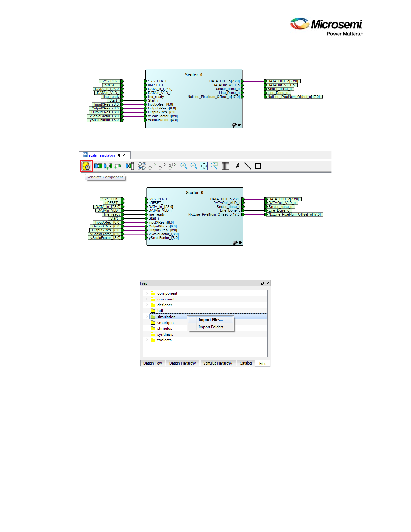This screenshot has height=532, width=411.
Task: Click the zoom to fit arrows icon
Action: point(204,166)
